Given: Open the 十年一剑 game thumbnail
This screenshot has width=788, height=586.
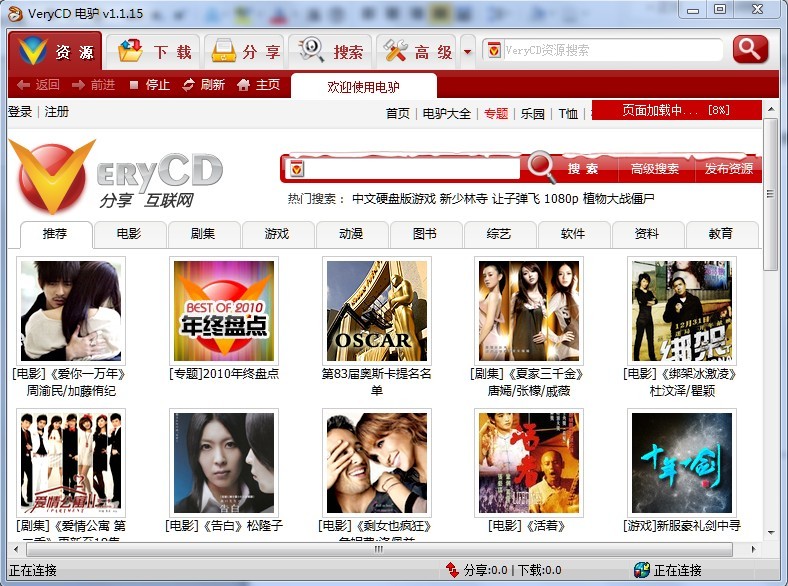Looking at the screenshot, I should pyautogui.click(x=681, y=463).
